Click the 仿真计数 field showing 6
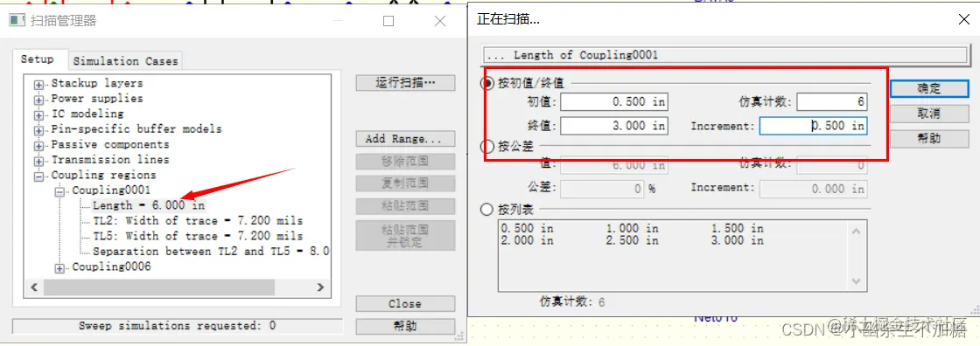 tap(832, 102)
